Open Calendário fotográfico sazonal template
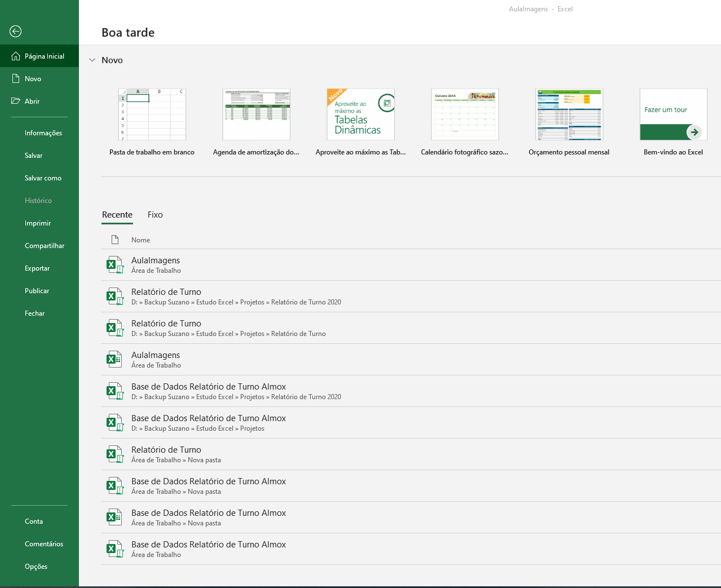This screenshot has height=588, width=721. (465, 122)
